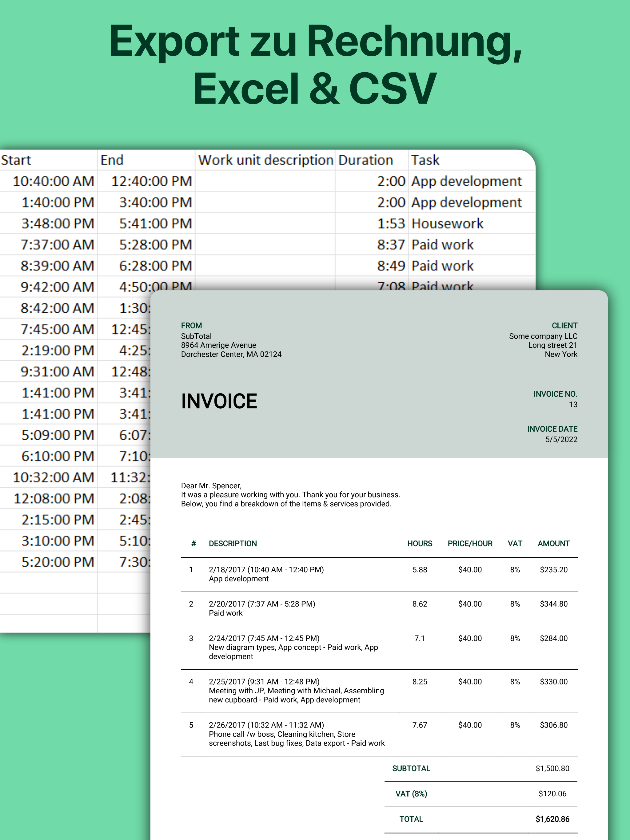The width and height of the screenshot is (630, 840).
Task: Select the Task column header
Action: [x=425, y=160]
